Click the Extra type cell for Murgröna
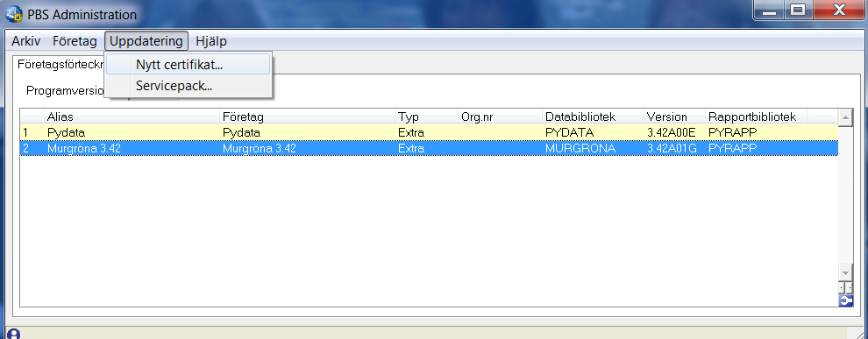This screenshot has width=868, height=339. (x=410, y=149)
